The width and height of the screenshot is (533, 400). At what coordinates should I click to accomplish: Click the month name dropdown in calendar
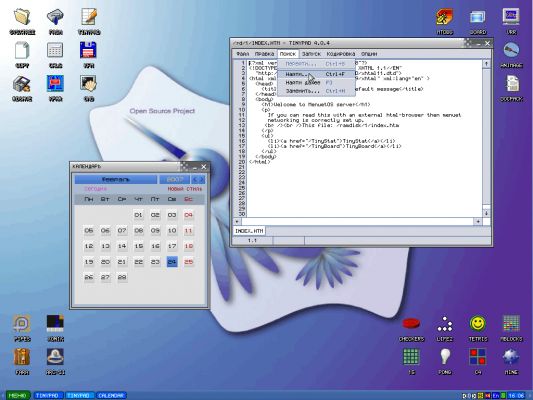point(116,179)
